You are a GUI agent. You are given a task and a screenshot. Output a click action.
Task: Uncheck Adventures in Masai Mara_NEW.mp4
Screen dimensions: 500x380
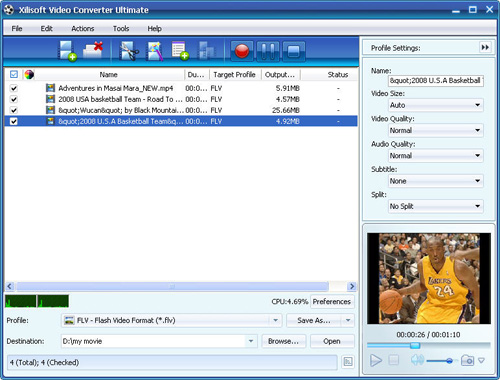point(14,88)
